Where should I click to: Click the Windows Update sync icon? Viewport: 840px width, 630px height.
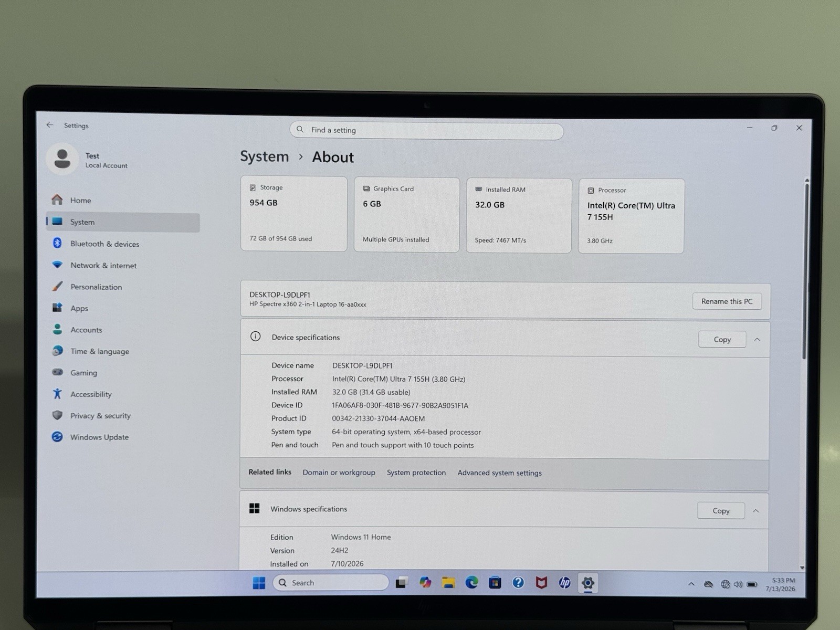tap(57, 437)
